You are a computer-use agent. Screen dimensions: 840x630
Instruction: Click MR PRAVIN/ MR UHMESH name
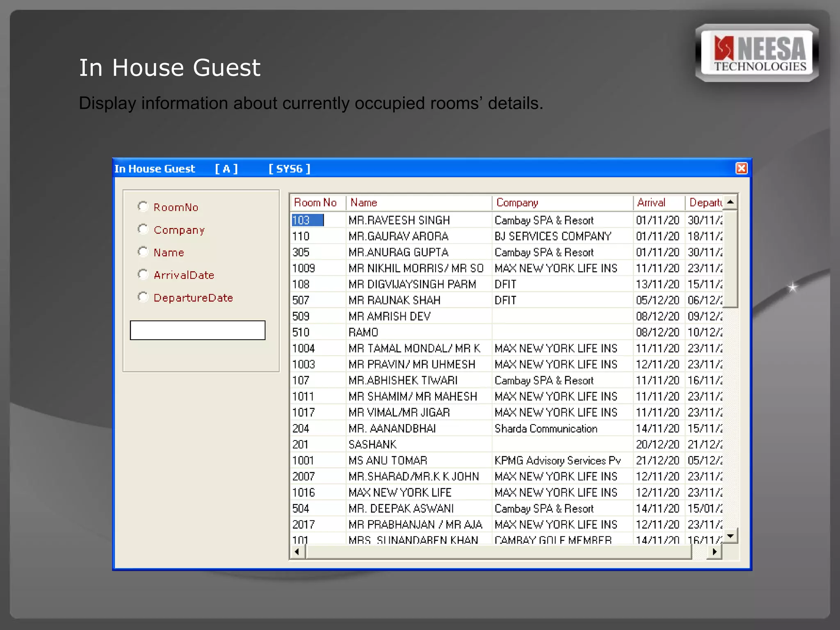(x=412, y=364)
